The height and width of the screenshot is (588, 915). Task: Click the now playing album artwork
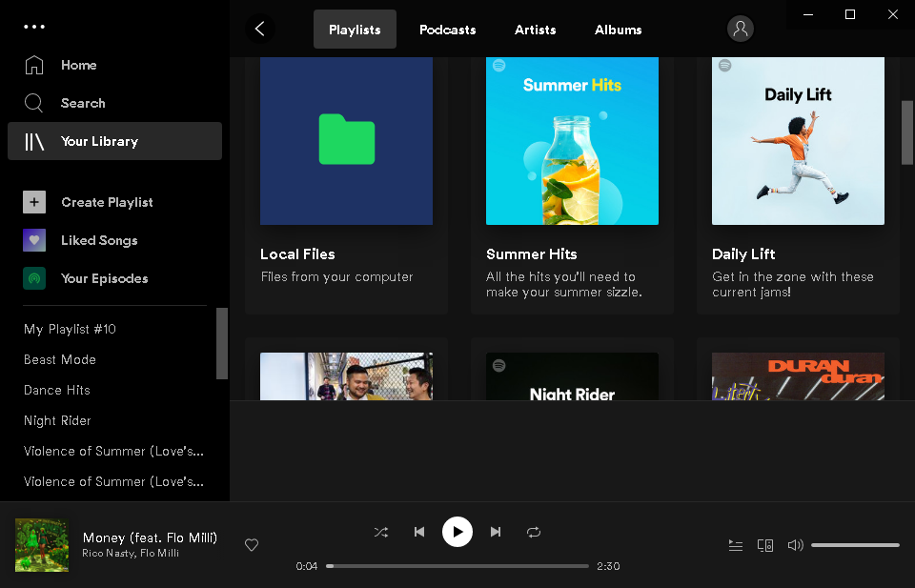[x=42, y=545]
